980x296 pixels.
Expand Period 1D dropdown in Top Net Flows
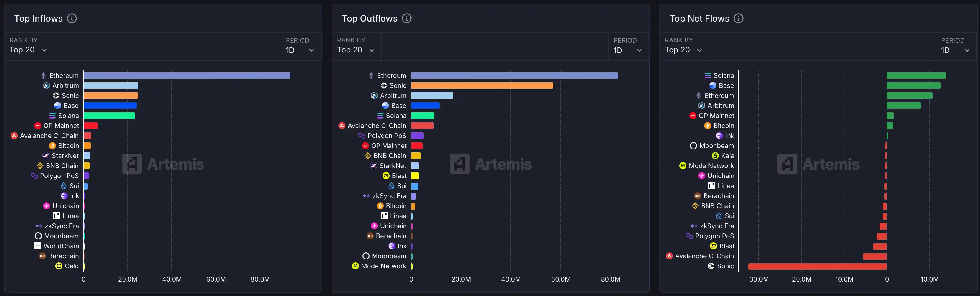(956, 46)
